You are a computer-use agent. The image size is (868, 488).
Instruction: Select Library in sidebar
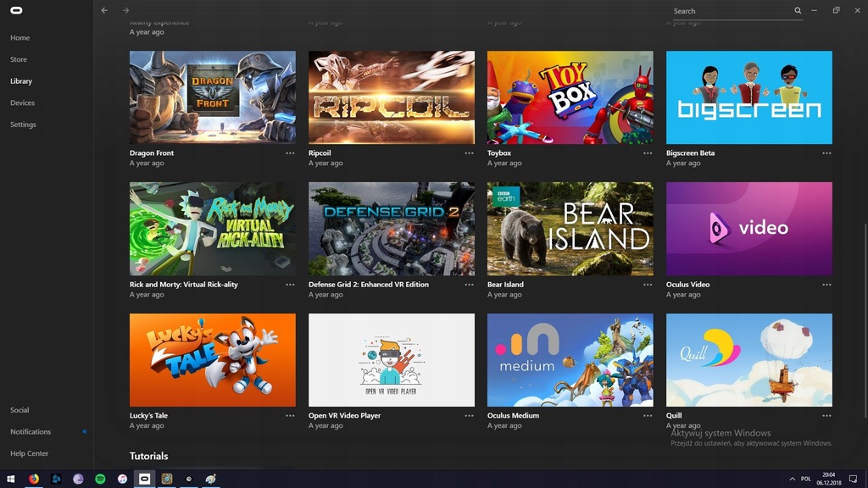click(21, 80)
